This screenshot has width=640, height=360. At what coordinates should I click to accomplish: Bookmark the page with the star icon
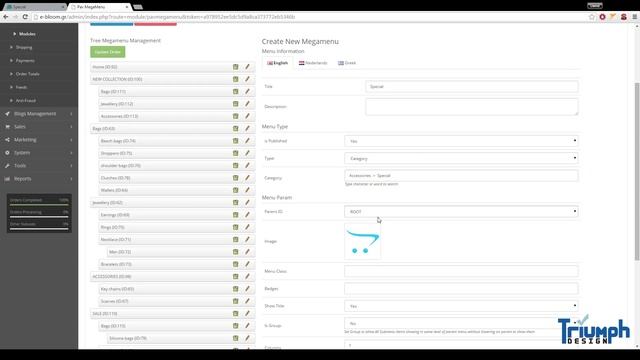click(x=592, y=17)
